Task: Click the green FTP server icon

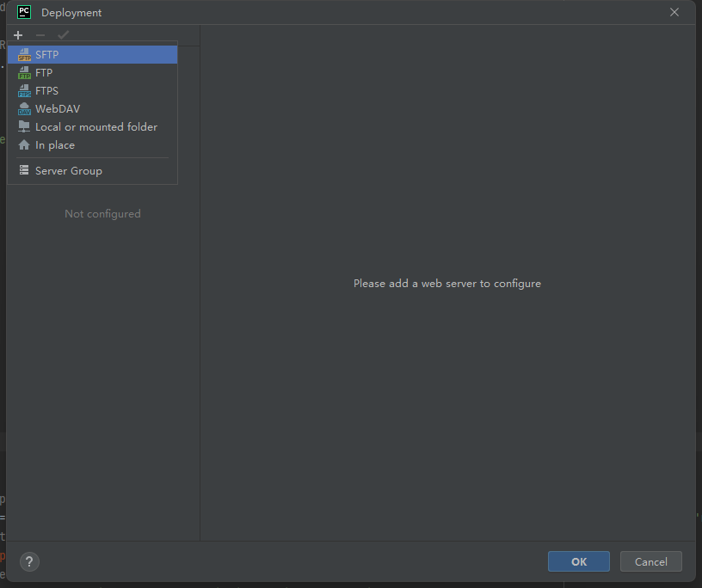Action: tap(24, 72)
